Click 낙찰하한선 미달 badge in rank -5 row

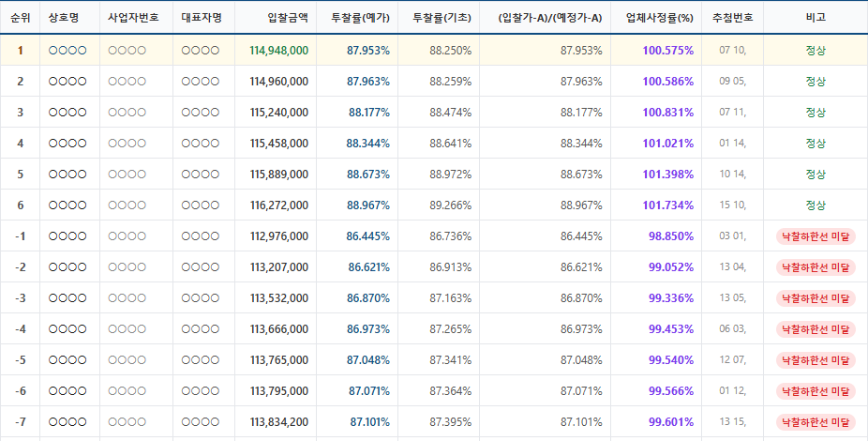click(816, 360)
